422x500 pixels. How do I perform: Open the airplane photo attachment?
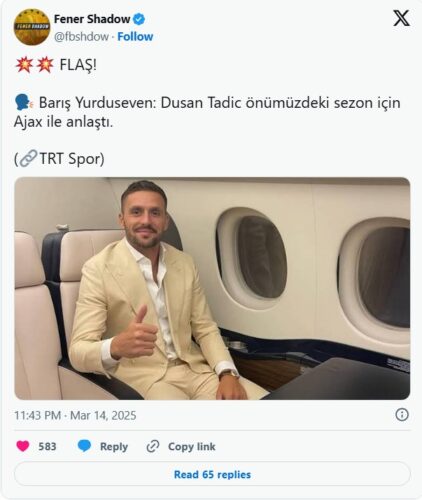[212, 288]
